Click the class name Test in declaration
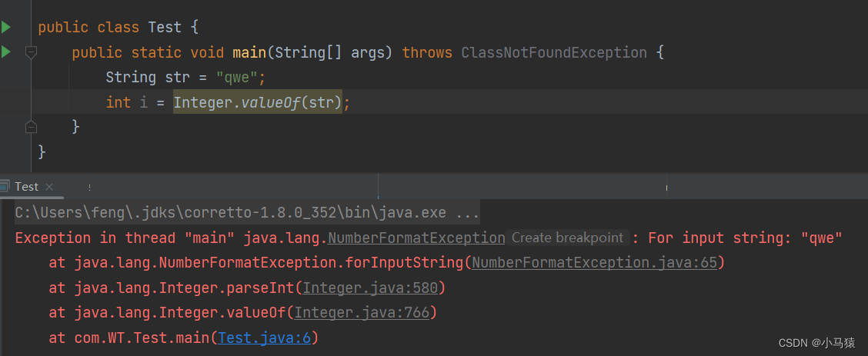The image size is (868, 356). tap(165, 27)
